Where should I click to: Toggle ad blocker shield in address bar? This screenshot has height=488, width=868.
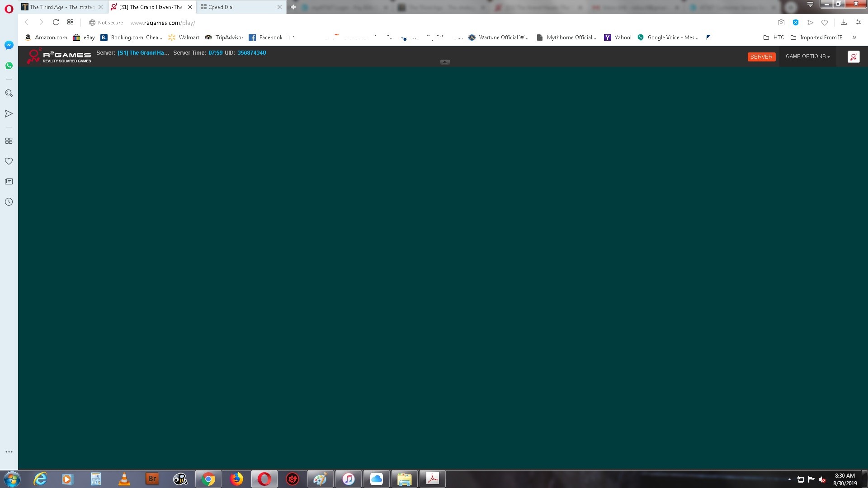pyautogui.click(x=796, y=23)
